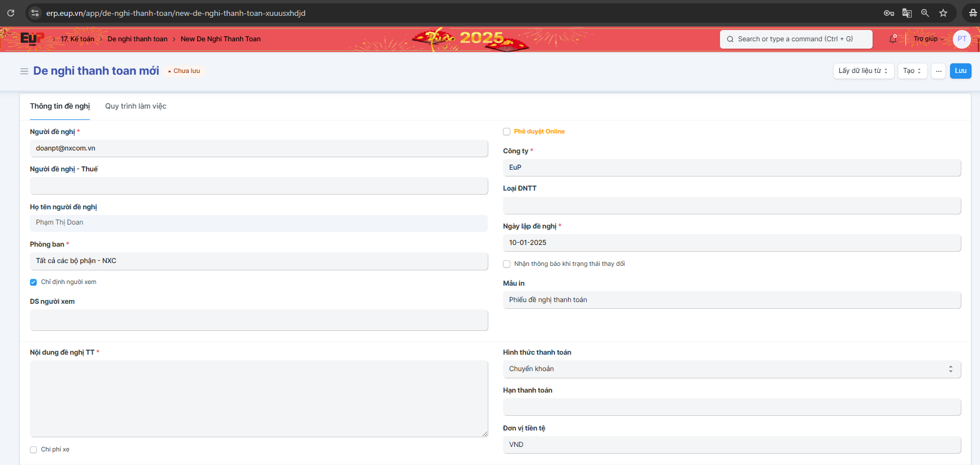Click the browser zoom magnifier icon

(x=925, y=13)
